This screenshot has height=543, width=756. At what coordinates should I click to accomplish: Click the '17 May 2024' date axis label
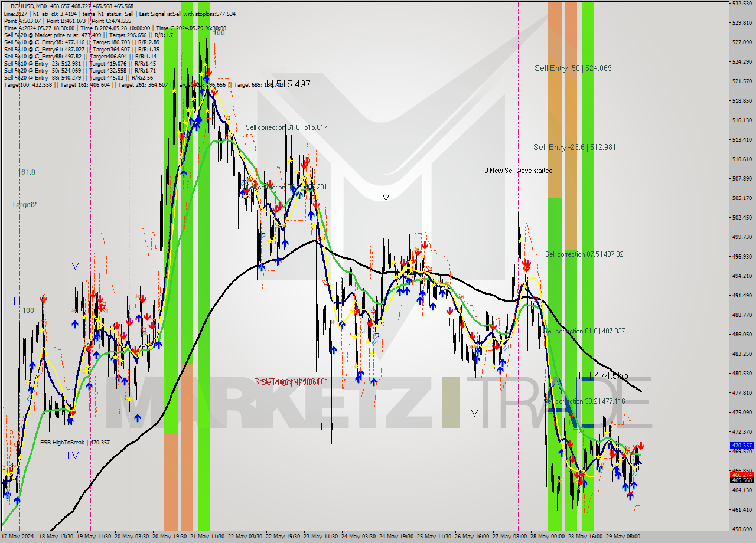click(18, 537)
